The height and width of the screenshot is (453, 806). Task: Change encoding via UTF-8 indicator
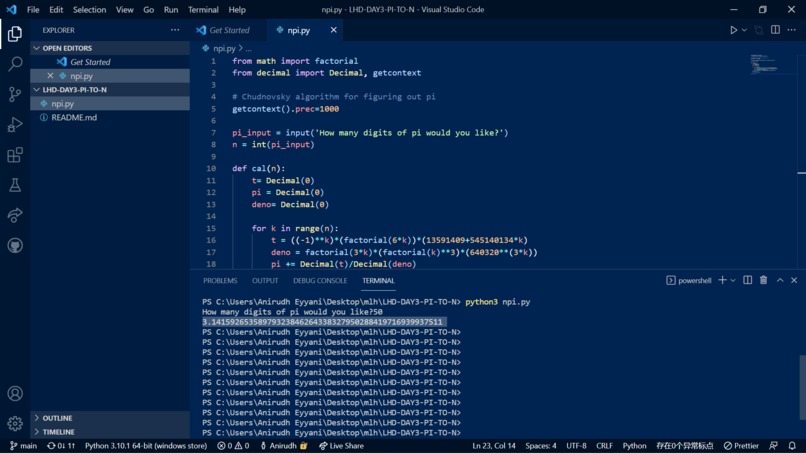click(x=576, y=446)
